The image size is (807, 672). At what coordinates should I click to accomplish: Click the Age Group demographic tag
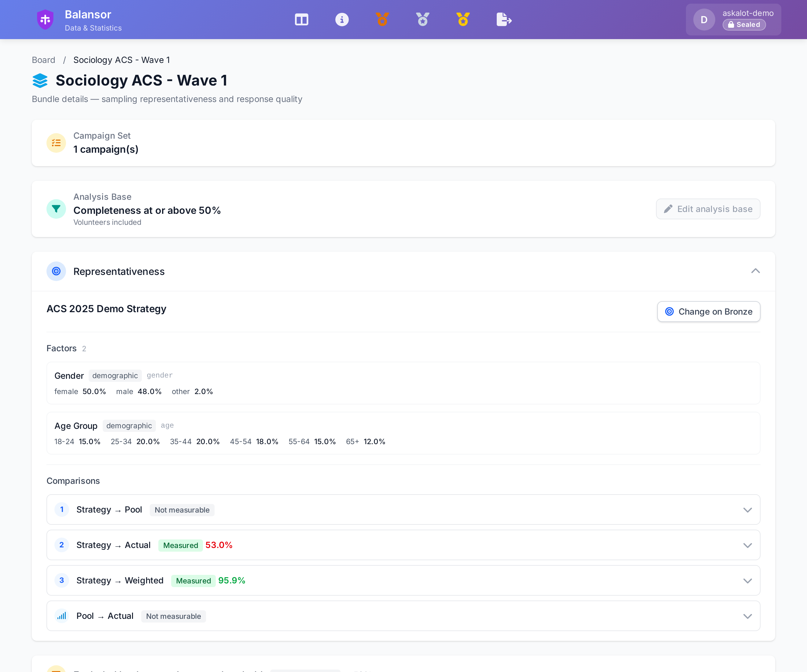(x=129, y=425)
